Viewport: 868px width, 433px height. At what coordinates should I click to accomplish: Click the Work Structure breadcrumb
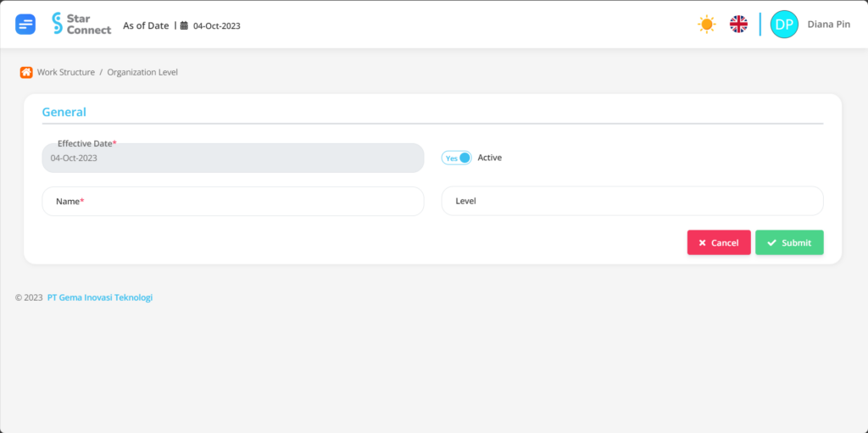pyautogui.click(x=66, y=72)
